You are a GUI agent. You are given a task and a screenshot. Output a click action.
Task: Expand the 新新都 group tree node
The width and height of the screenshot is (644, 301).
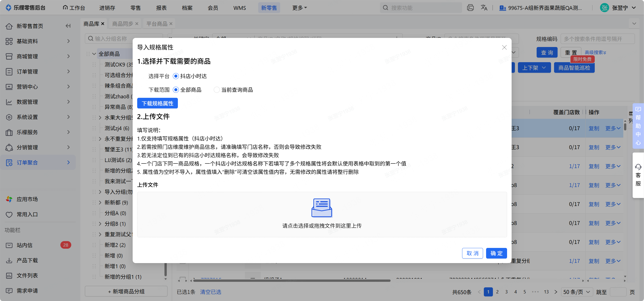(100, 203)
